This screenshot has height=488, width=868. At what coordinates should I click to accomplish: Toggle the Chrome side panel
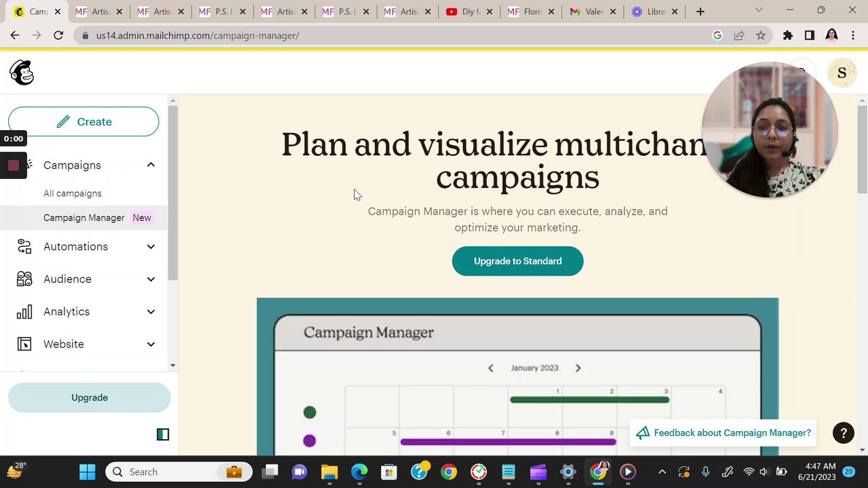(x=810, y=35)
